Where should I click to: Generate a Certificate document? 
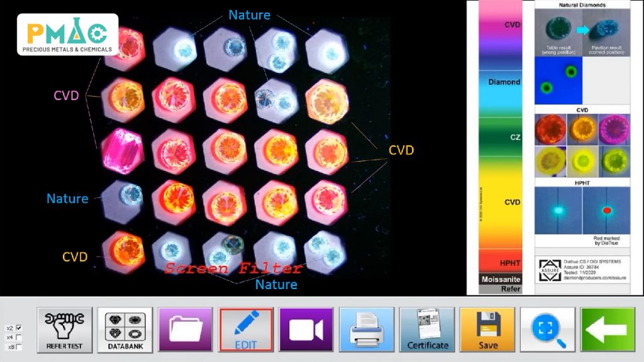click(427, 329)
